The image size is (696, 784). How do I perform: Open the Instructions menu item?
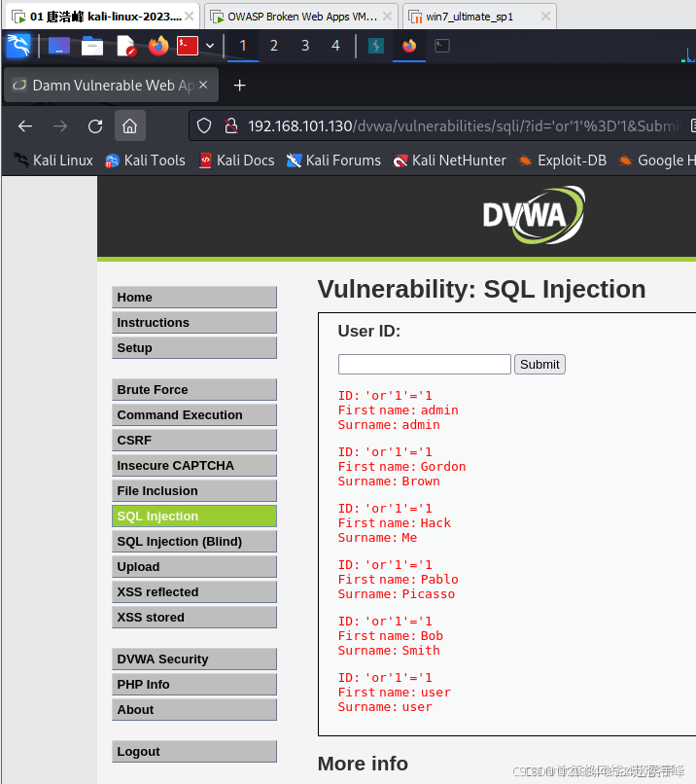(x=193, y=323)
